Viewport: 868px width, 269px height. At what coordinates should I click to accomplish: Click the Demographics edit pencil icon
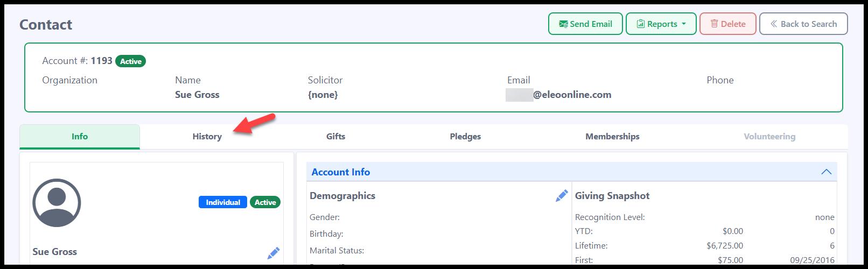[x=562, y=196]
